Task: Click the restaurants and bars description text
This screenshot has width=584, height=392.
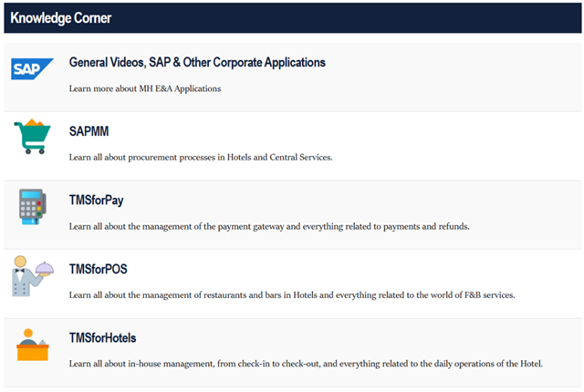Action: coord(292,295)
